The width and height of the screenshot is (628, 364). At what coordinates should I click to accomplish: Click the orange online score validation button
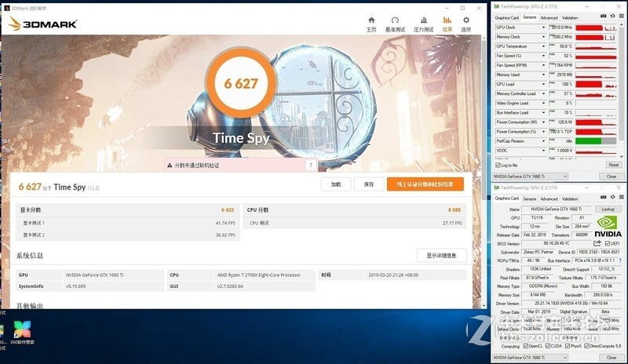(425, 184)
